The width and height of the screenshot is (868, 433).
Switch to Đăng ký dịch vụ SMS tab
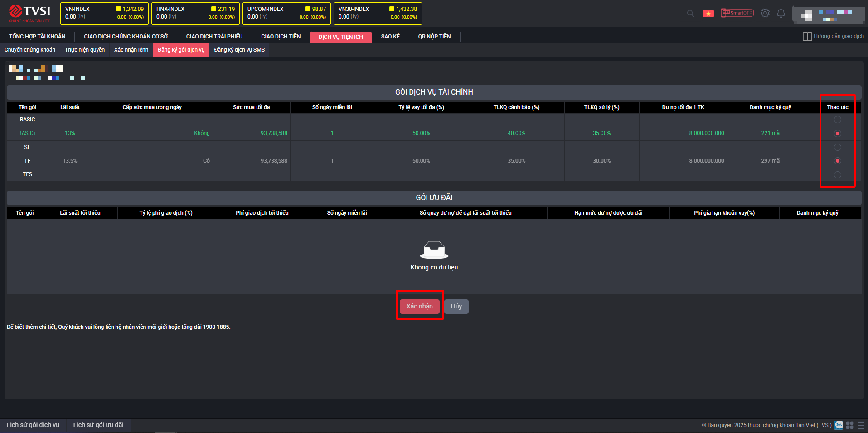pos(239,50)
